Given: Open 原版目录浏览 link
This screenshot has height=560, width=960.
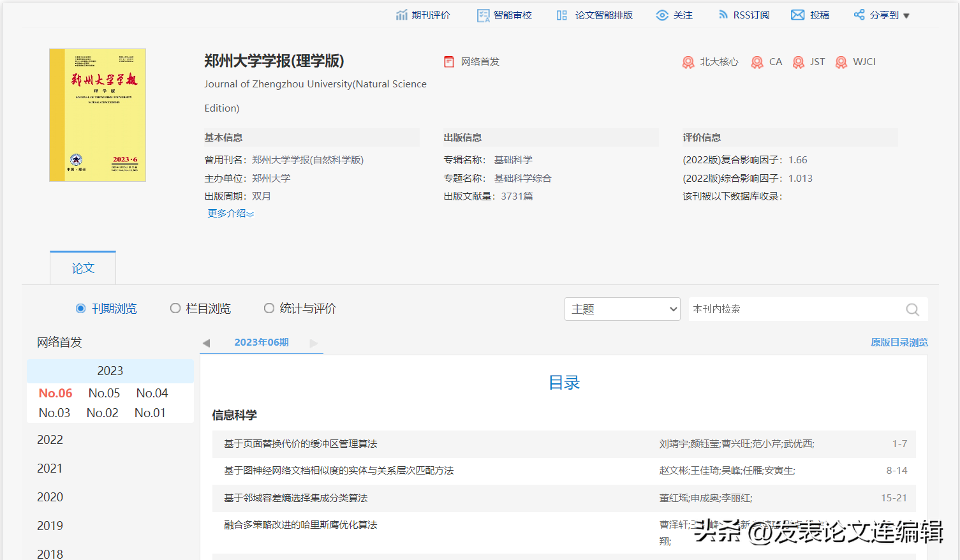Looking at the screenshot, I should pos(899,343).
